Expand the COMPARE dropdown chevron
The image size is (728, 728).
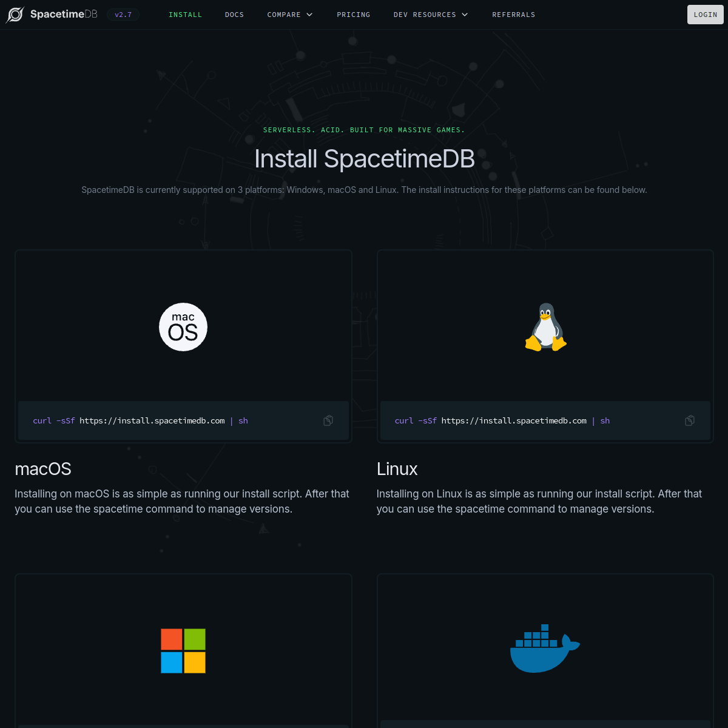click(x=309, y=15)
